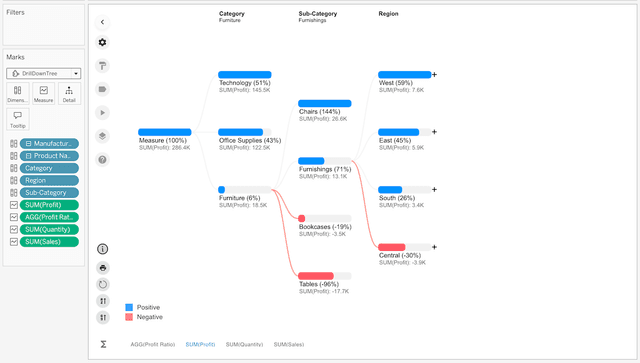This screenshot has width=640, height=363.
Task: Click the print icon
Action: (103, 268)
